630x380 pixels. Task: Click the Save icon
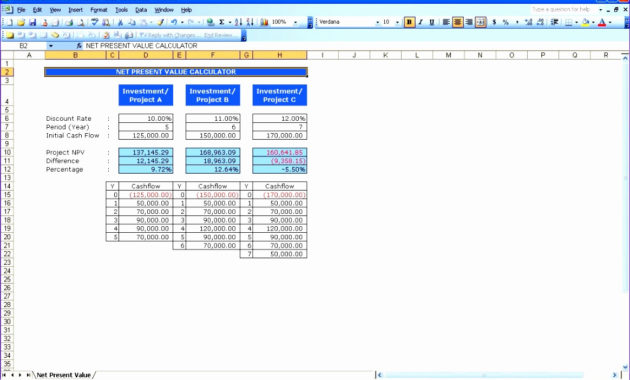(x=33, y=22)
